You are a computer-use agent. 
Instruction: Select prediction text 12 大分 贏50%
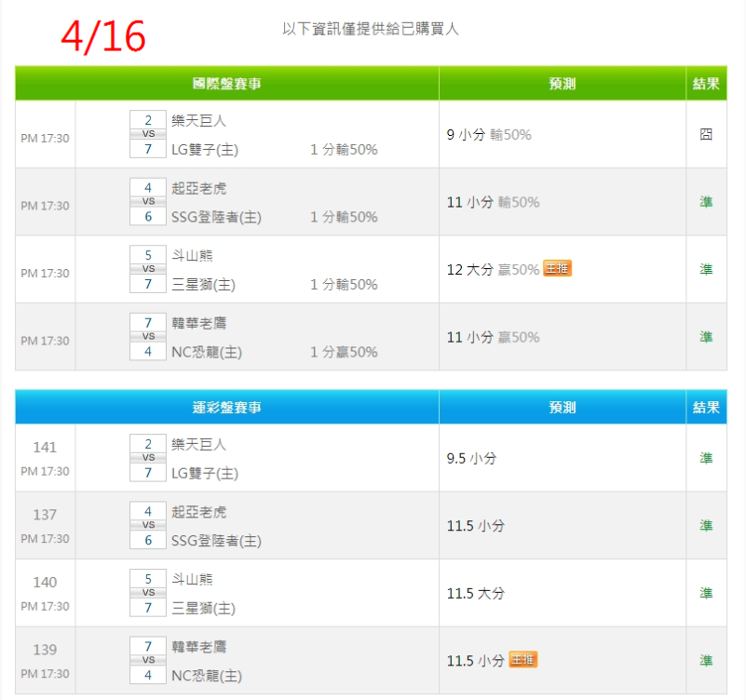494,270
